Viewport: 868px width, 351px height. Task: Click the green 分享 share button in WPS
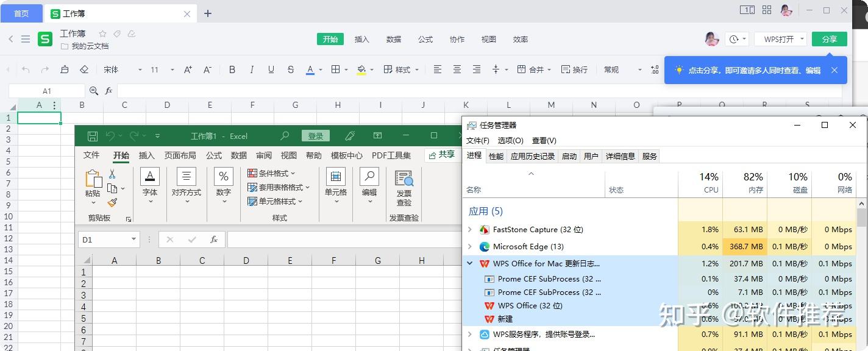[x=830, y=39]
